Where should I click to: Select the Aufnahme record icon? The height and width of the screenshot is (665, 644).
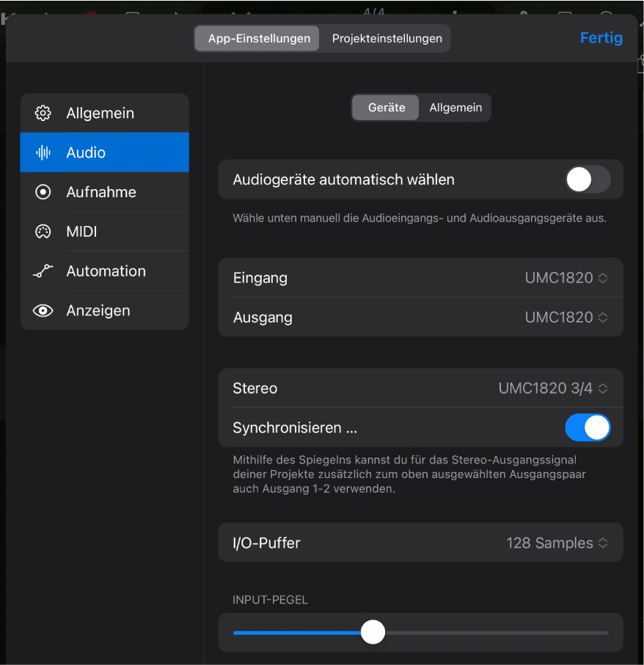point(43,192)
